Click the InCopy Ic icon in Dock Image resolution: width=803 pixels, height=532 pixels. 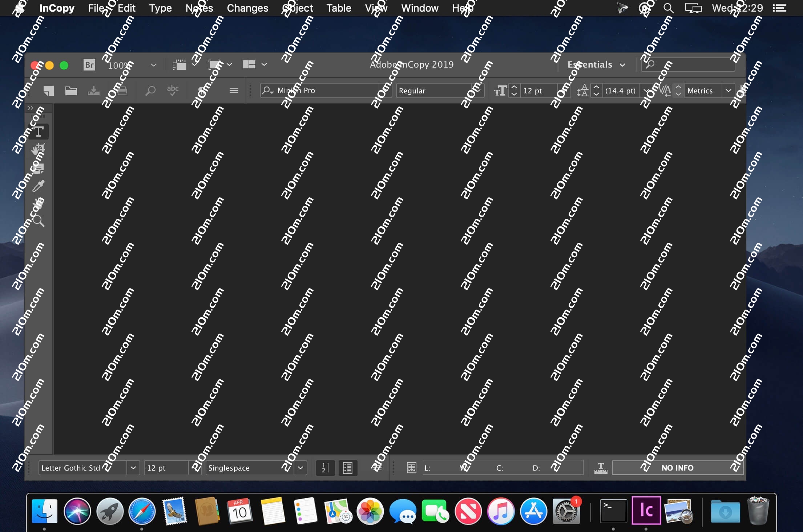tap(646, 511)
